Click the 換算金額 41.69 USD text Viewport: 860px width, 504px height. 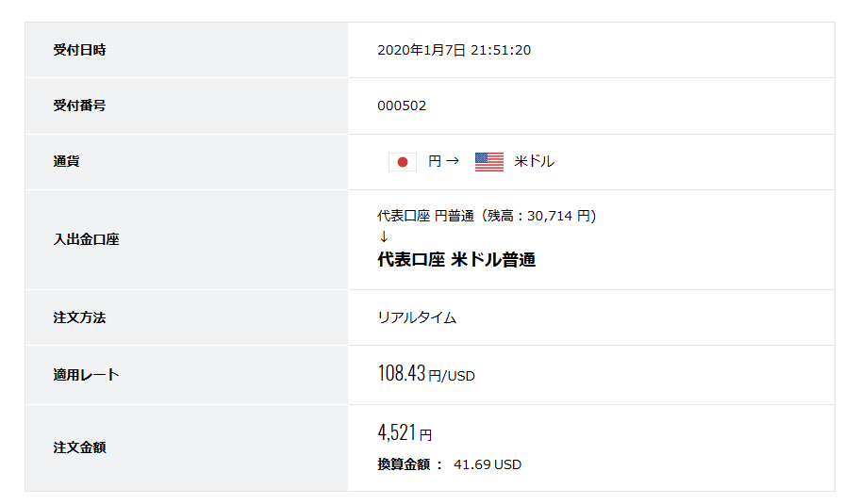(449, 464)
